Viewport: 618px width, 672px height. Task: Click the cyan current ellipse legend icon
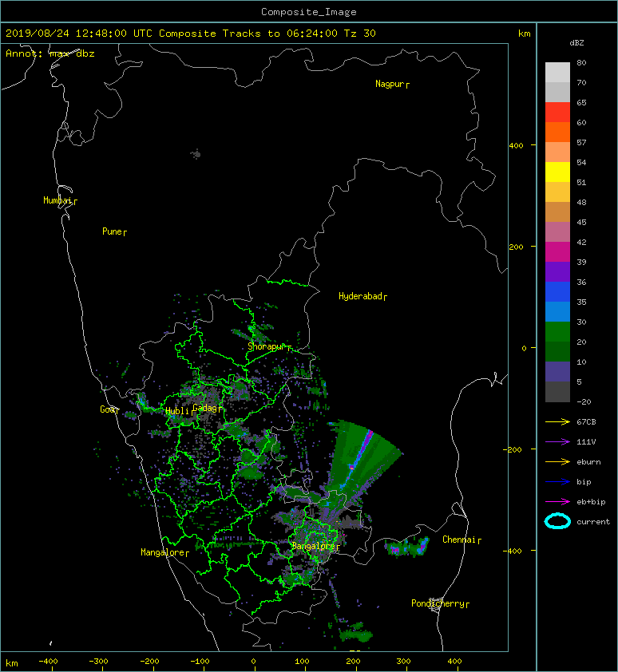pyautogui.click(x=557, y=521)
